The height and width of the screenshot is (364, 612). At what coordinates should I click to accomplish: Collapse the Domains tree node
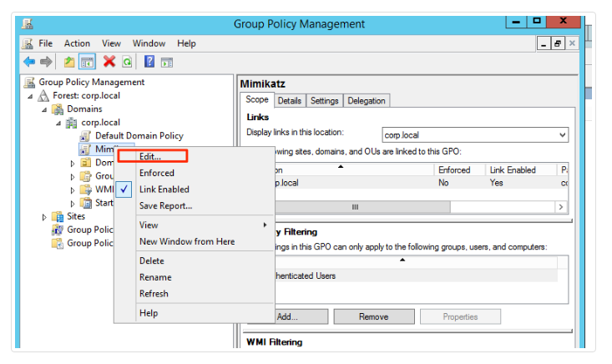(x=45, y=109)
